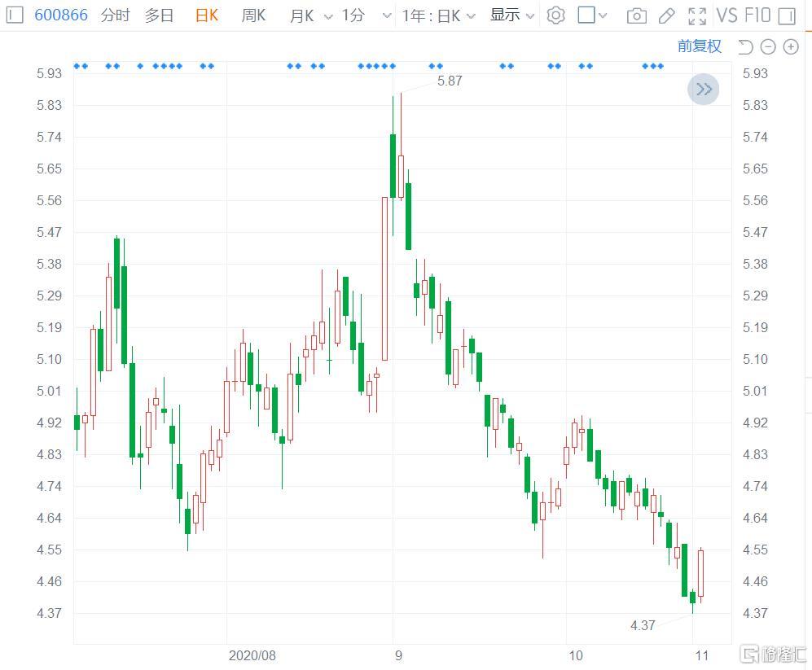Click the 5.87 high price label
The height and width of the screenshot is (670, 812).
click(450, 81)
